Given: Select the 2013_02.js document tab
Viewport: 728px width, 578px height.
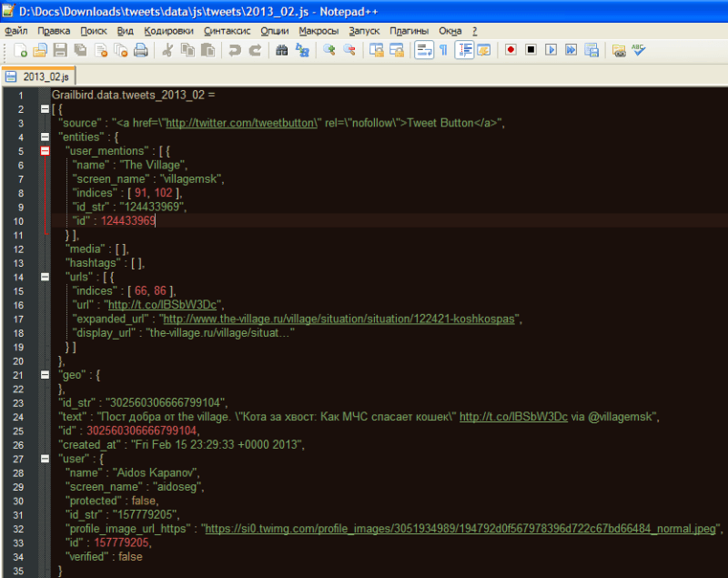Looking at the screenshot, I should (39, 76).
